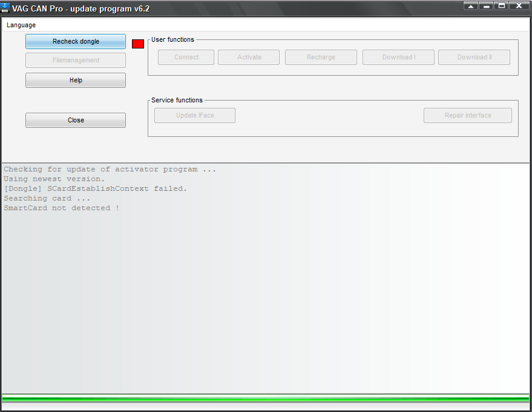The height and width of the screenshot is (412, 532).
Task: Click the 'User functions' group label
Action: pos(172,40)
